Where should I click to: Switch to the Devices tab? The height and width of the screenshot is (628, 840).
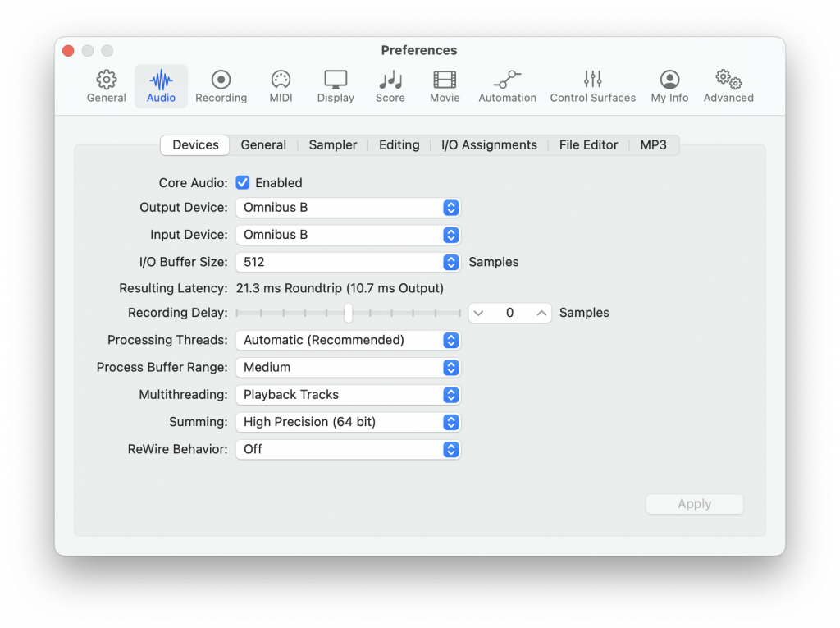(195, 145)
